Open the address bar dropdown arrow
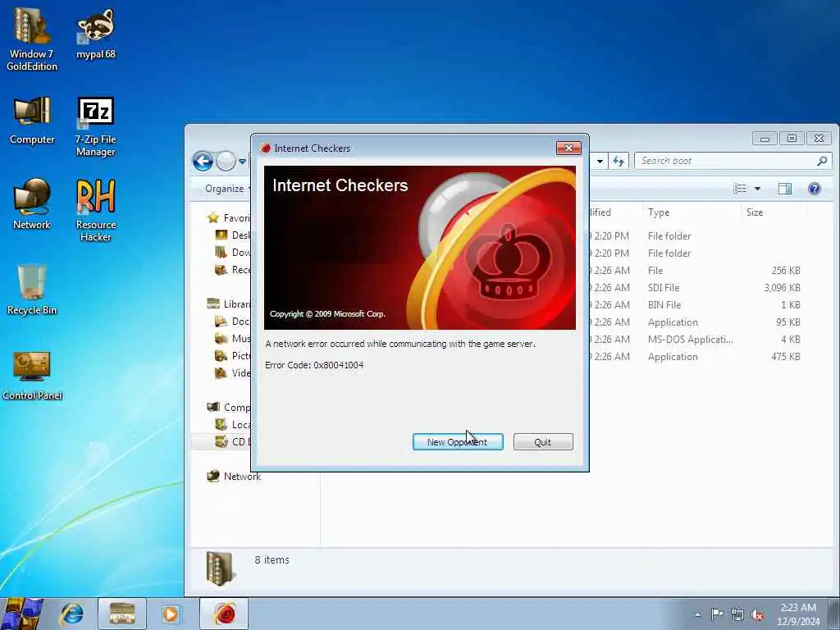 pyautogui.click(x=600, y=161)
